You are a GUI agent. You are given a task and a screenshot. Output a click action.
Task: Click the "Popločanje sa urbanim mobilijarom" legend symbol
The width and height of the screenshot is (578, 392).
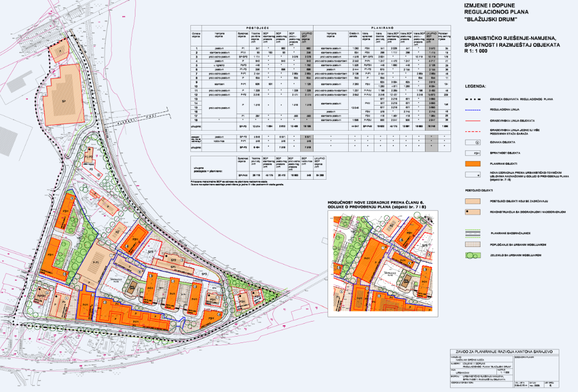coord(472,244)
